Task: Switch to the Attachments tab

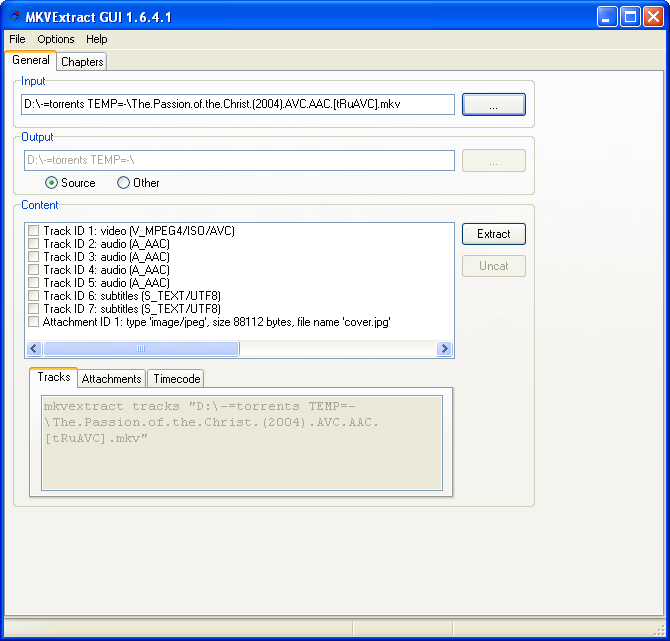Action: tap(111, 379)
